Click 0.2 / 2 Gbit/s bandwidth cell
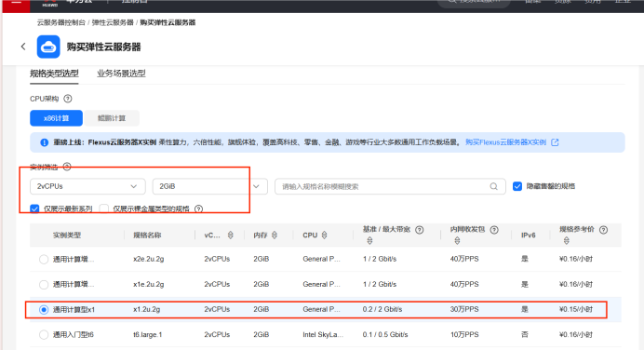This screenshot has width=644, height=350. click(x=382, y=309)
